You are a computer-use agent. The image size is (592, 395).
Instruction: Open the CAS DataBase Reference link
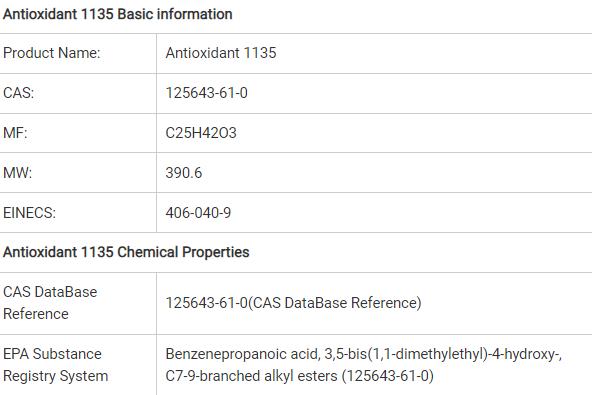[x=293, y=303]
